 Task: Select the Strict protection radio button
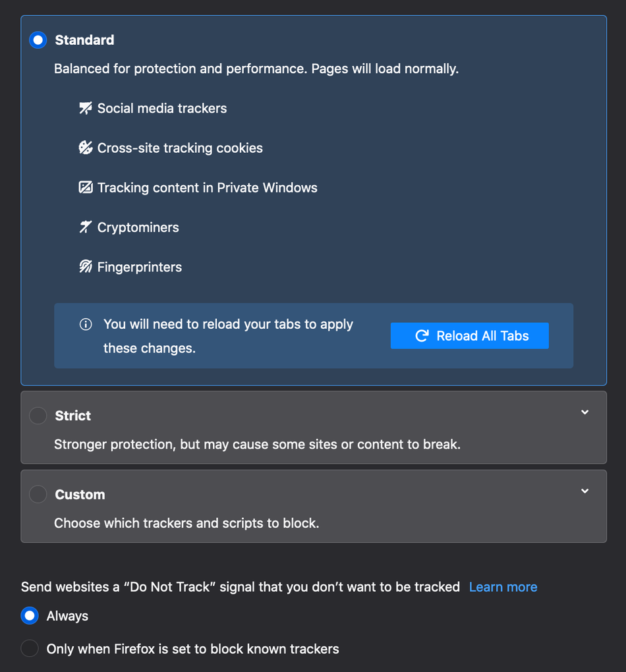point(38,416)
